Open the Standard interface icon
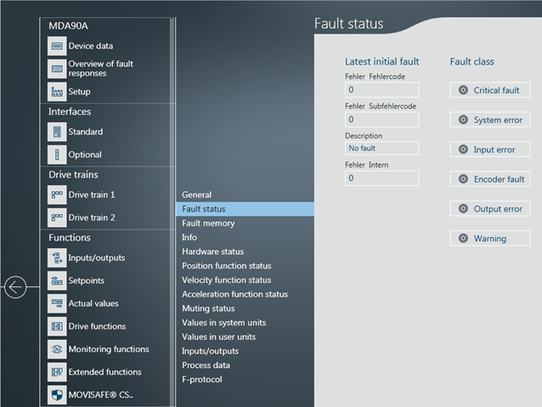The height and width of the screenshot is (407, 542). (57, 132)
